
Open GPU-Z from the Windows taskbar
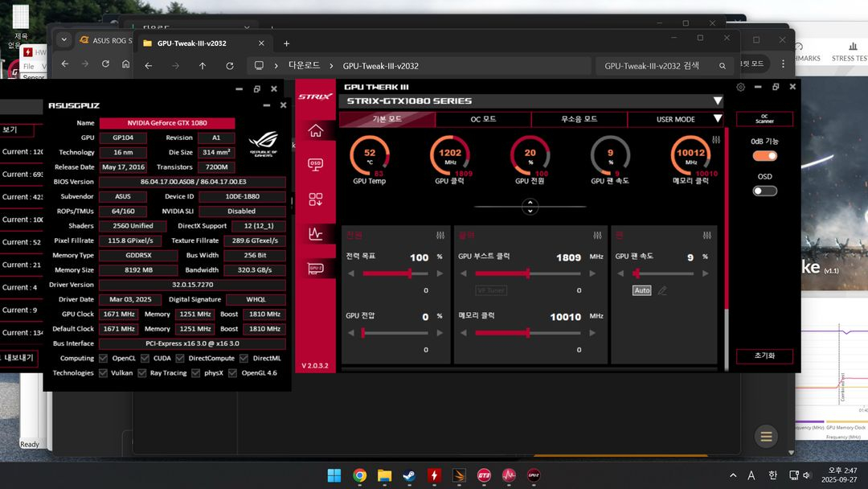(x=533, y=475)
